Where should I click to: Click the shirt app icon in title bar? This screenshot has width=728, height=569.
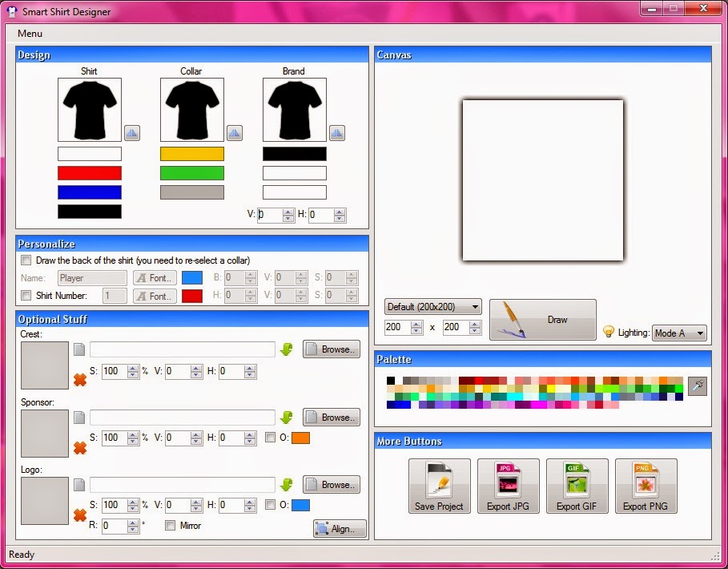point(12,11)
